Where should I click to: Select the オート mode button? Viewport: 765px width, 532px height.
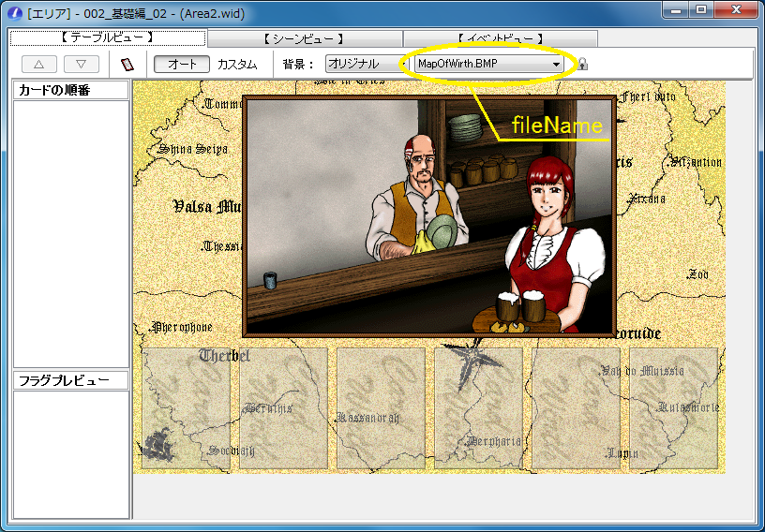click(182, 64)
